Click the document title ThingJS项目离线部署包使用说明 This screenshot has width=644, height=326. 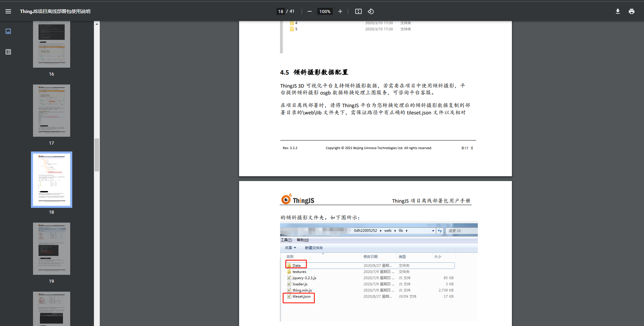coord(55,11)
